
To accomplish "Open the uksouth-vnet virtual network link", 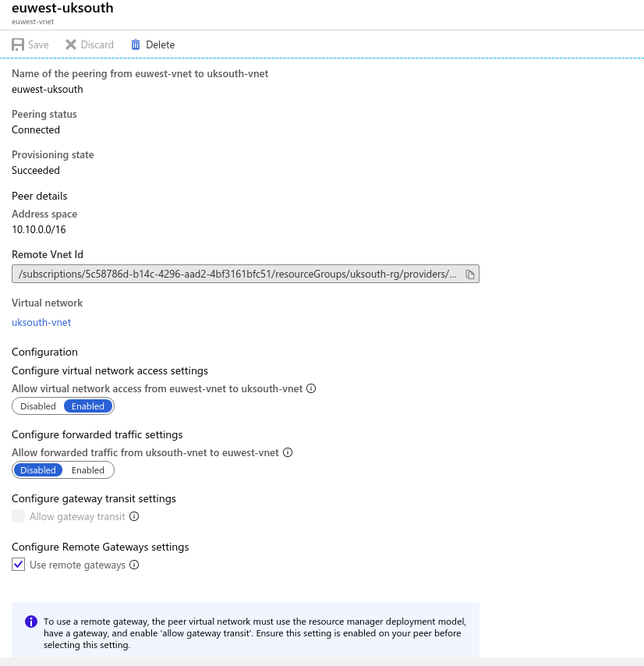I will click(x=41, y=322).
